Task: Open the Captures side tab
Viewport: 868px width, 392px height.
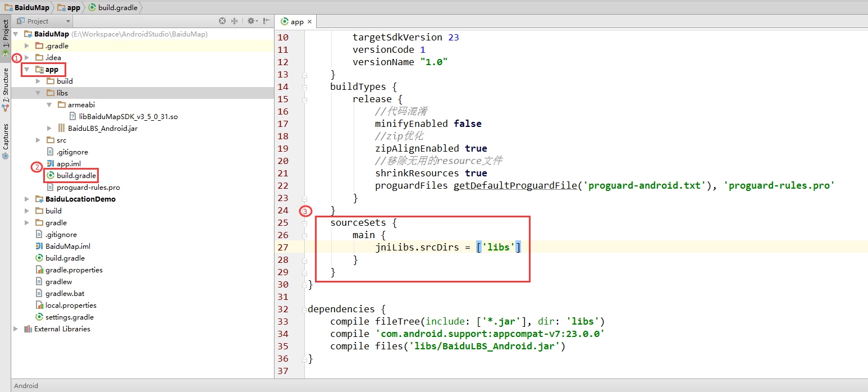Action: coord(6,140)
